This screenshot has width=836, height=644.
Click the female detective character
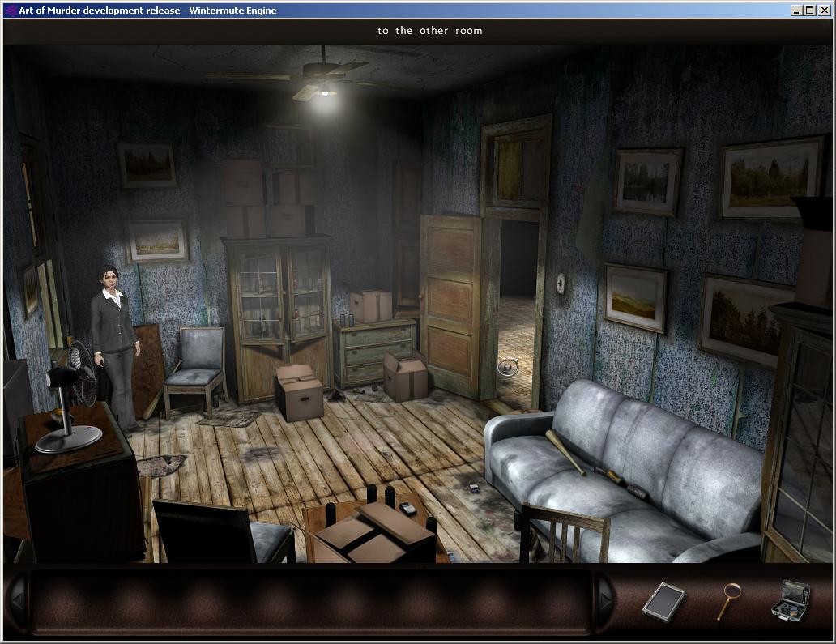(x=114, y=348)
